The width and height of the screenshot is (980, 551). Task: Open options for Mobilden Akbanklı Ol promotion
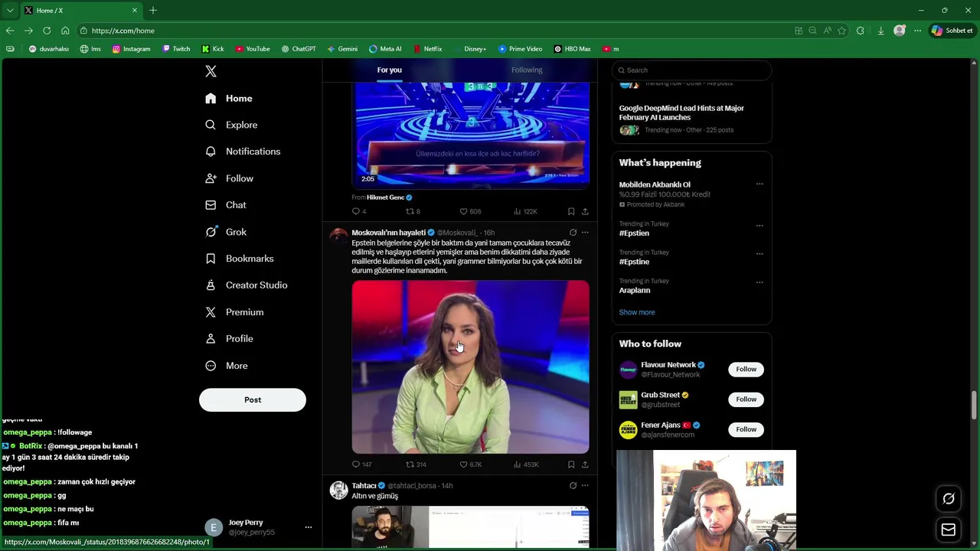(759, 184)
